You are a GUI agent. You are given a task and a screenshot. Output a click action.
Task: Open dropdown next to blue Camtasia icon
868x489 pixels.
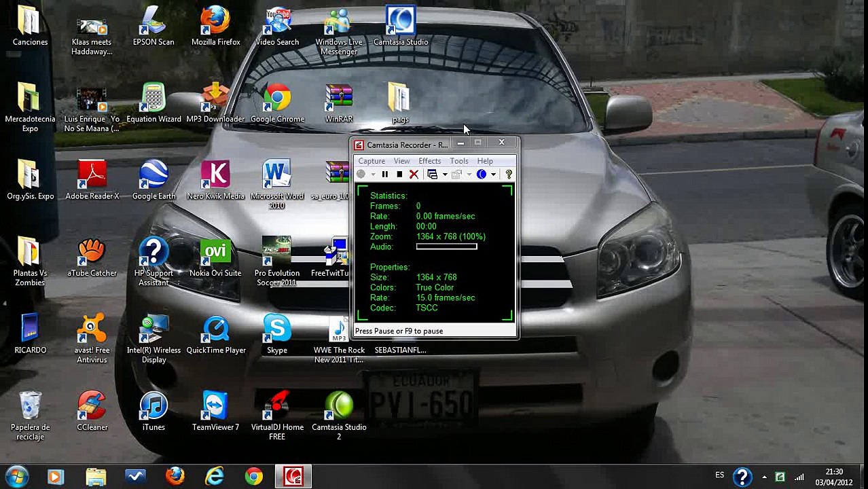point(493,175)
